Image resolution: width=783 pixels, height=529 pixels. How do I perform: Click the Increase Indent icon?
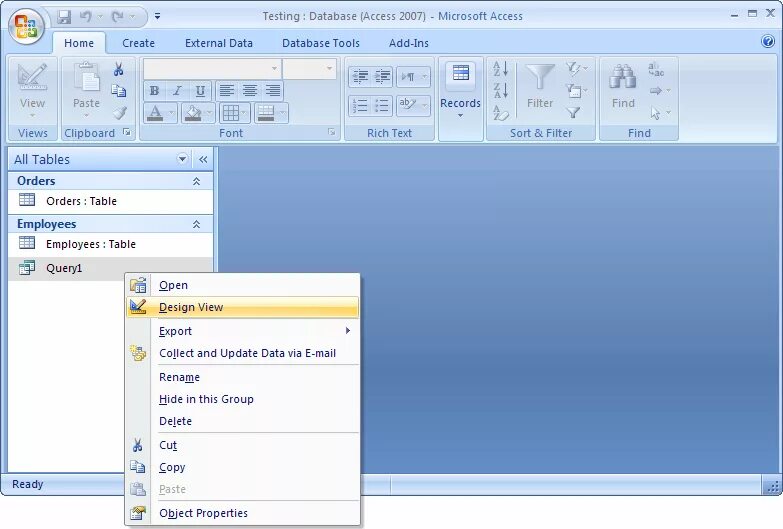pos(382,77)
